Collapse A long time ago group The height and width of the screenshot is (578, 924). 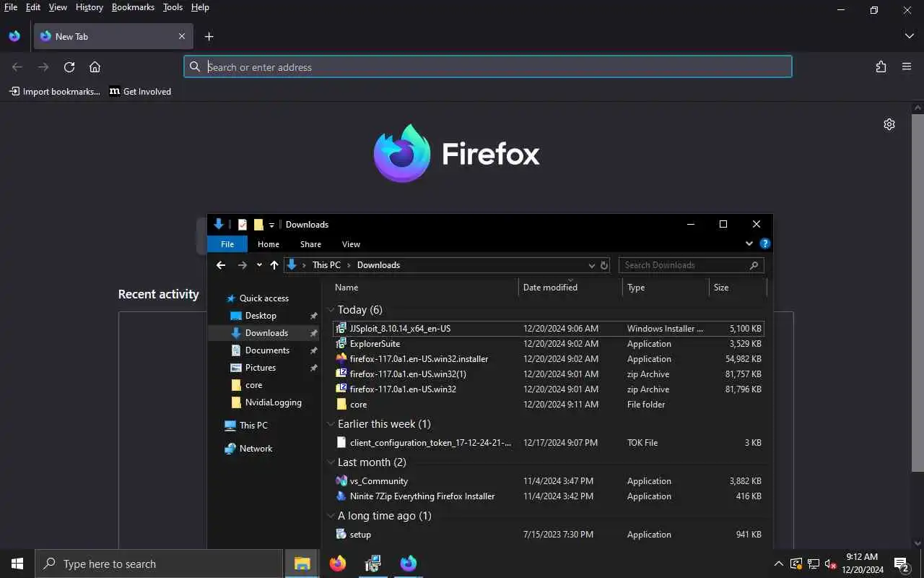tap(331, 516)
